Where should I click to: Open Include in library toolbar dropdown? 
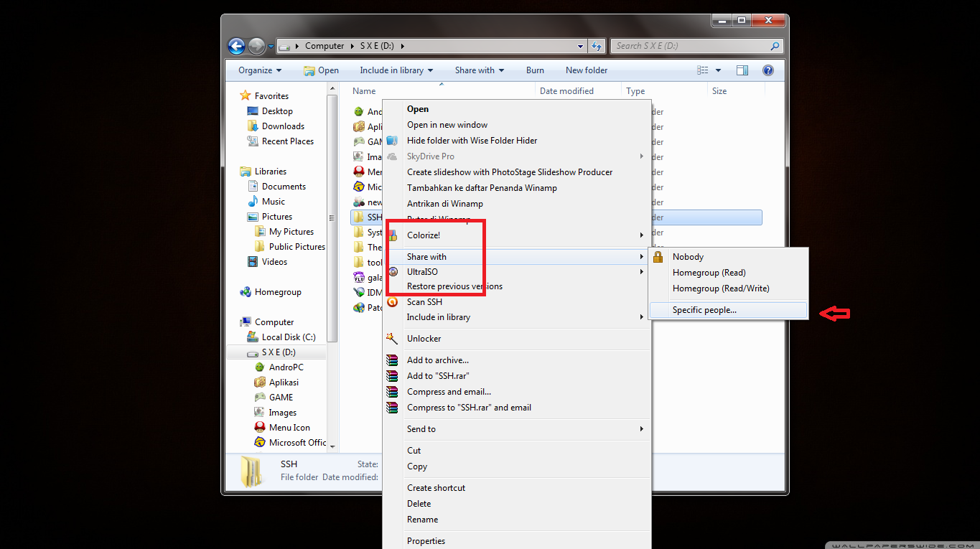[x=396, y=70]
